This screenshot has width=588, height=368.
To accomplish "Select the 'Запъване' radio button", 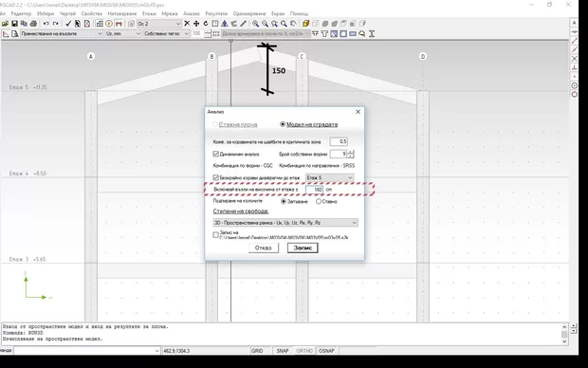I will tap(284, 201).
